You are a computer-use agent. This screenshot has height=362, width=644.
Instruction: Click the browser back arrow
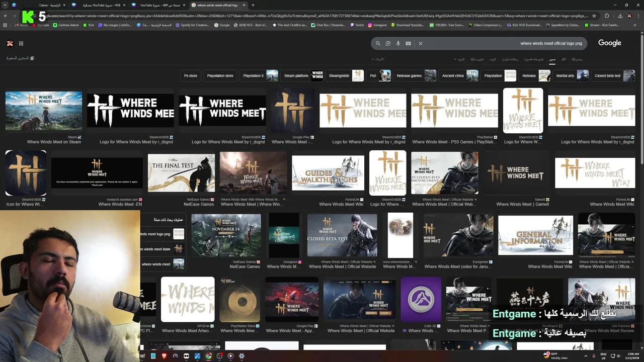[x=6, y=16]
